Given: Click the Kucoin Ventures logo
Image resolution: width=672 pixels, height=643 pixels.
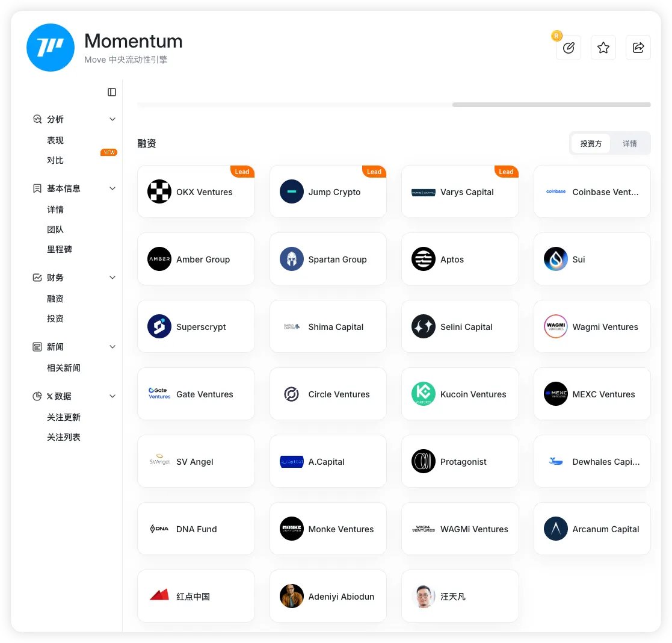Looking at the screenshot, I should pyautogui.click(x=424, y=394).
